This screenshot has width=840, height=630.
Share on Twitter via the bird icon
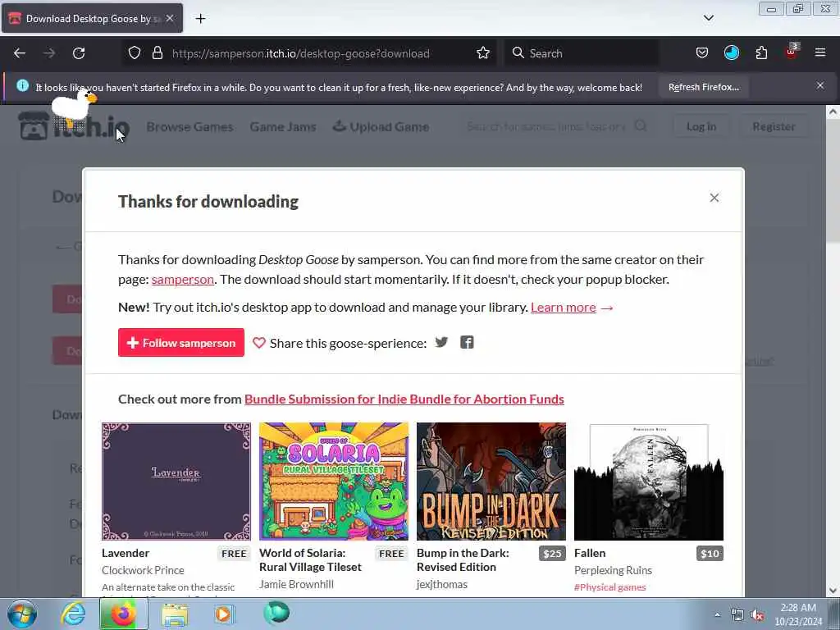point(441,342)
